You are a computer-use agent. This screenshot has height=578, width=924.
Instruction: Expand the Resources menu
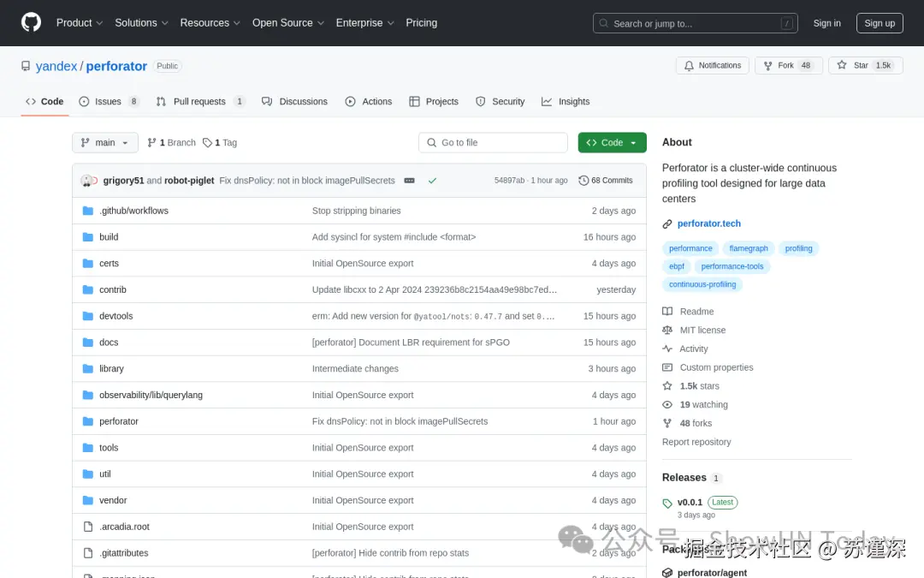point(210,23)
